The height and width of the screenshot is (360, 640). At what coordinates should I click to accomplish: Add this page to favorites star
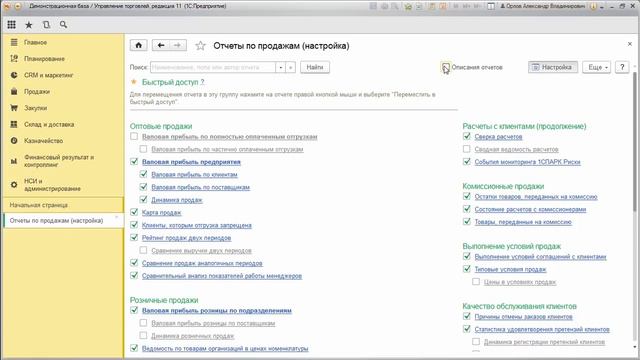pos(200,46)
